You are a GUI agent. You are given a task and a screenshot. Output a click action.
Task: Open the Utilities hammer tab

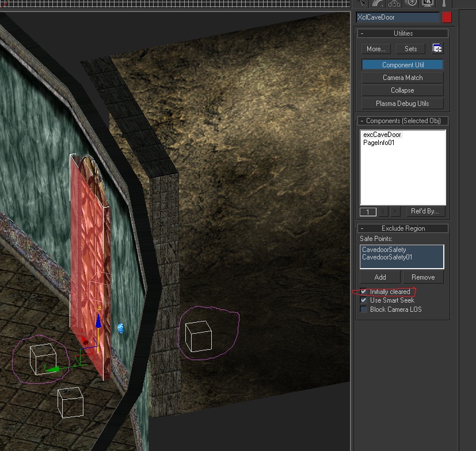[444, 3]
